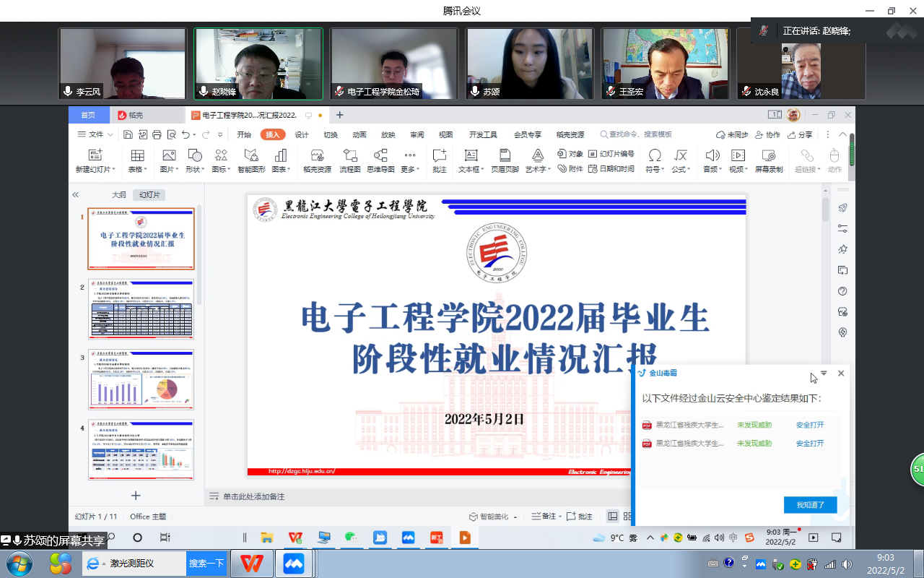Image resolution: width=924 pixels, height=578 pixels.
Task: Insert a comment with the 批注 ribbon icon
Action: pos(440,160)
